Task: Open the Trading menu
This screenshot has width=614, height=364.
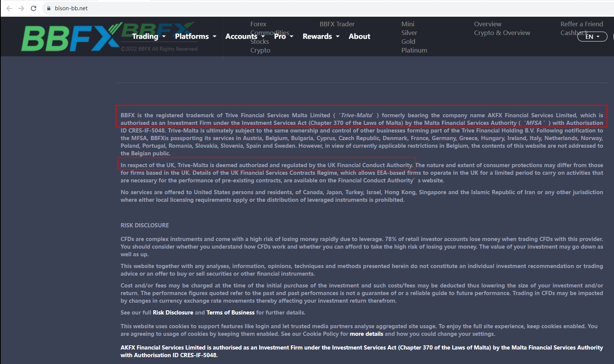Action: pos(149,37)
